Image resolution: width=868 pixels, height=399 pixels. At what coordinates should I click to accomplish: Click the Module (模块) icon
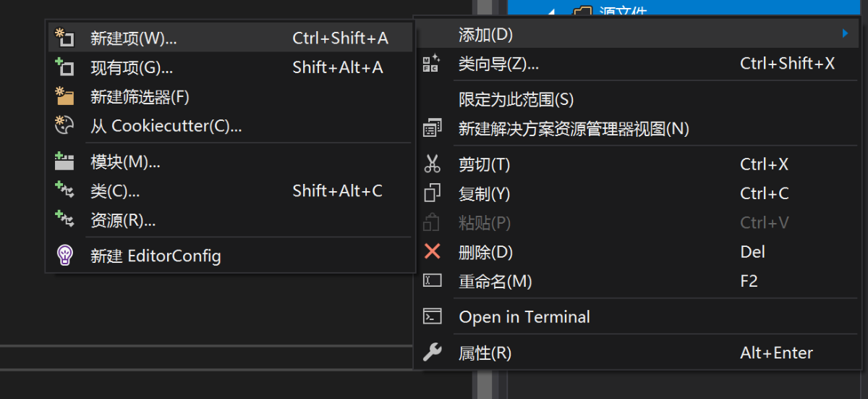click(64, 161)
